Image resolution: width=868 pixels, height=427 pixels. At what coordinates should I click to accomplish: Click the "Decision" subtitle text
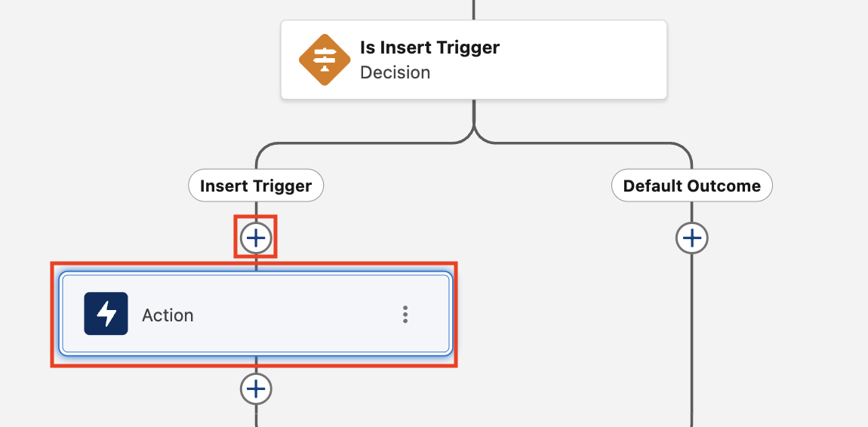(395, 72)
